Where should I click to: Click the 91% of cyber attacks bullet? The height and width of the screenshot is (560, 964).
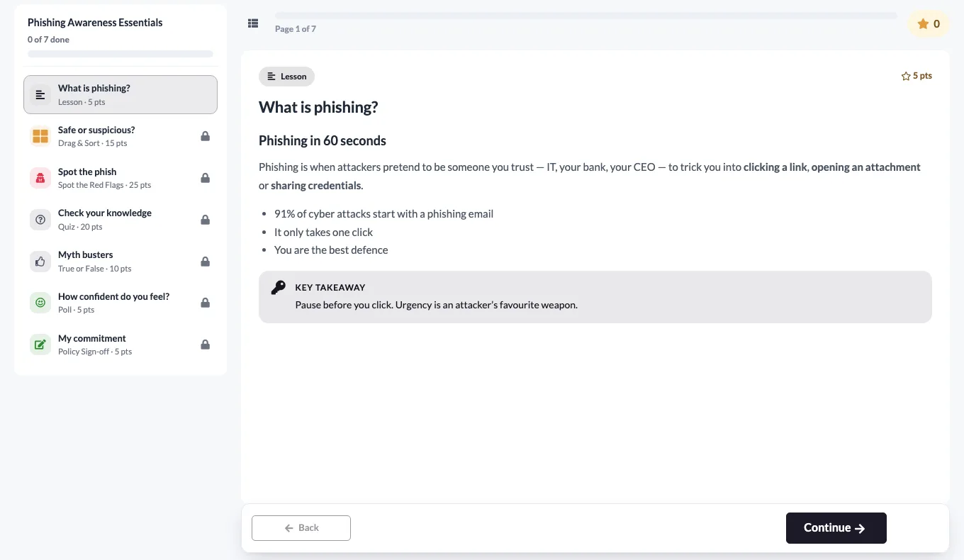click(x=383, y=213)
